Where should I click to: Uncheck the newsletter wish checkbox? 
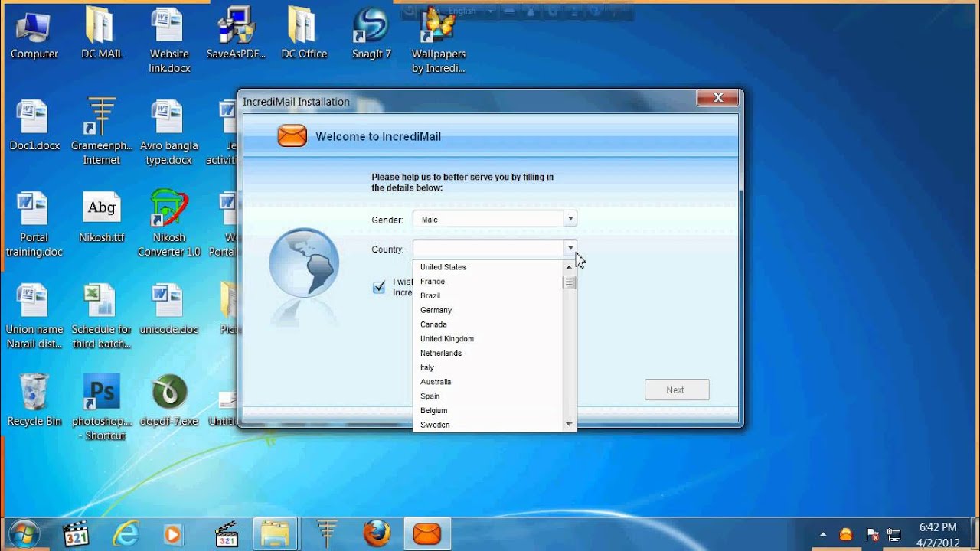379,288
